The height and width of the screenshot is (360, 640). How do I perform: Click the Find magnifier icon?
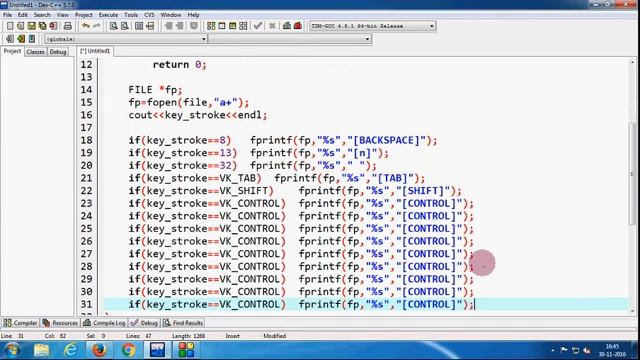[113, 26]
